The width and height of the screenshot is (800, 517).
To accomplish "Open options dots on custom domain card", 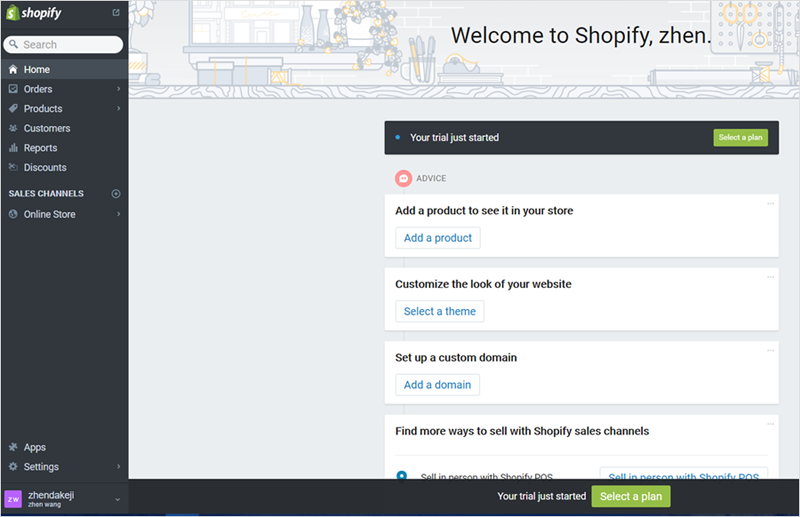I will [770, 351].
